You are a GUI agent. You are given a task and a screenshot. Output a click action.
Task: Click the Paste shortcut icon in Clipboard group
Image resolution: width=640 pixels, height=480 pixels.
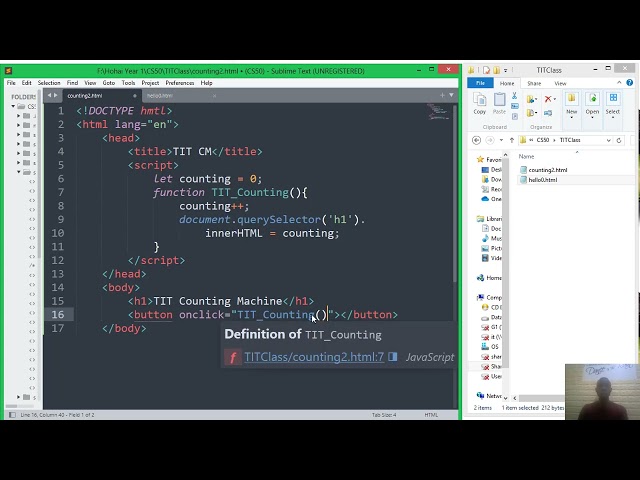[515, 116]
